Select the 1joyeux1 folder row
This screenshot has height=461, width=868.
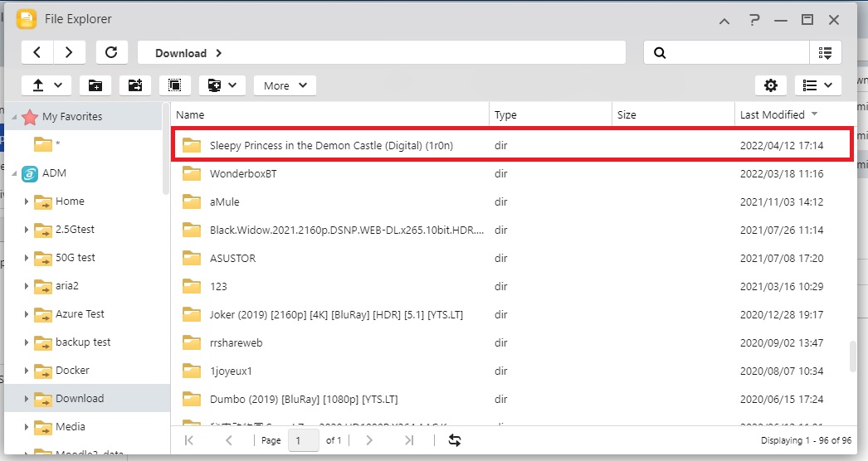[x=511, y=371]
